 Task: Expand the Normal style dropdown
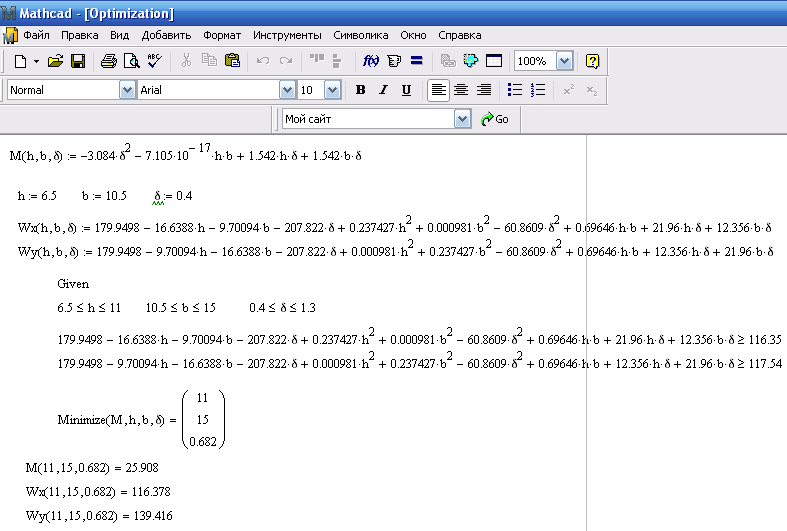[127, 90]
